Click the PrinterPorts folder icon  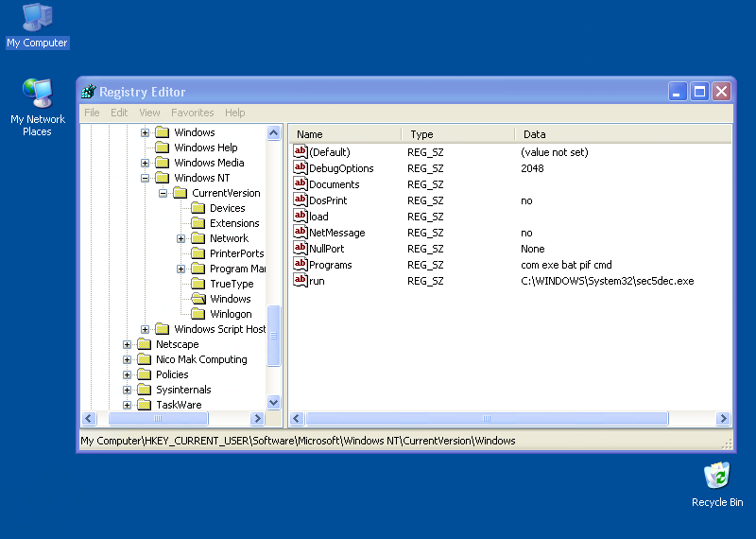[198, 253]
